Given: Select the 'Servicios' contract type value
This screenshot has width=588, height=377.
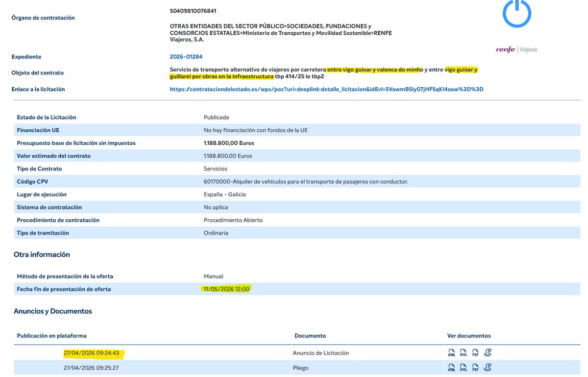Looking at the screenshot, I should click(x=216, y=169).
